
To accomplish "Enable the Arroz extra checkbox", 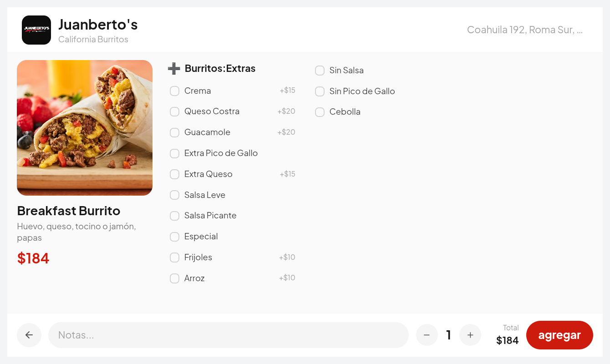I will [x=174, y=278].
